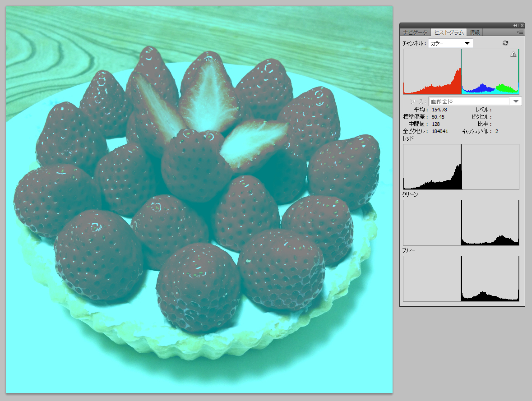The height and width of the screenshot is (401, 532).
Task: Click the 比率 label
Action: (x=485, y=124)
